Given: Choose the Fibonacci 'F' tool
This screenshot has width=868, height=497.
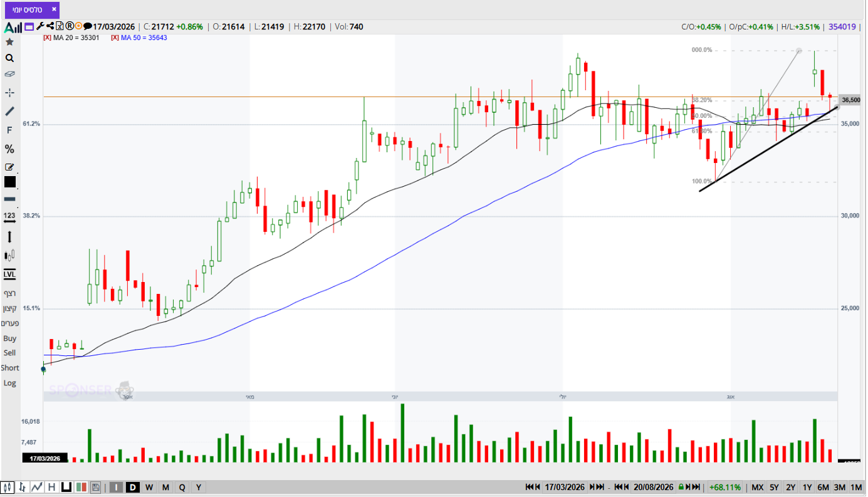Looking at the screenshot, I should coord(9,130).
